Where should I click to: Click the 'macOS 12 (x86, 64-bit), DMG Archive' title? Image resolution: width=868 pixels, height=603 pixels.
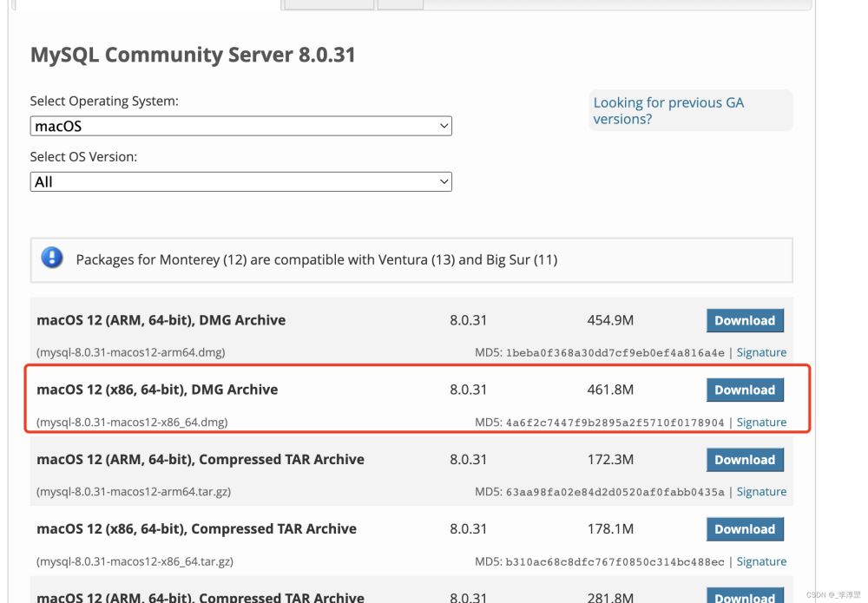157,390
